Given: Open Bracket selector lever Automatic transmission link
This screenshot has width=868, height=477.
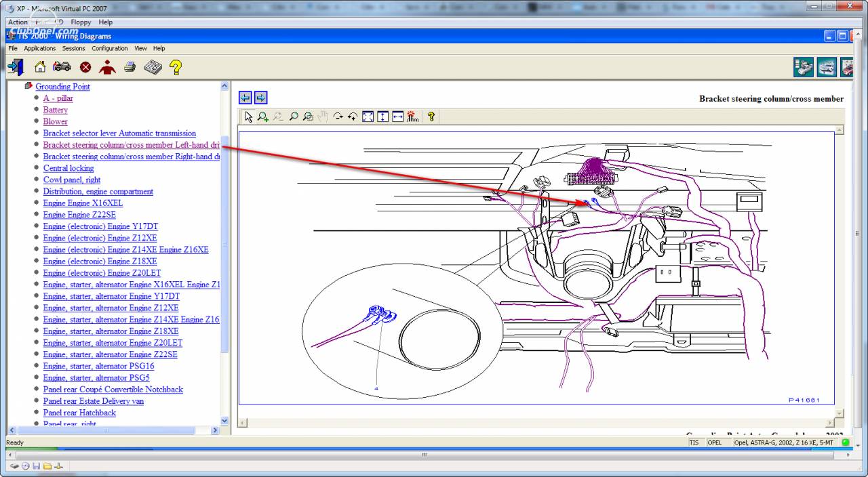Looking at the screenshot, I should (x=119, y=133).
